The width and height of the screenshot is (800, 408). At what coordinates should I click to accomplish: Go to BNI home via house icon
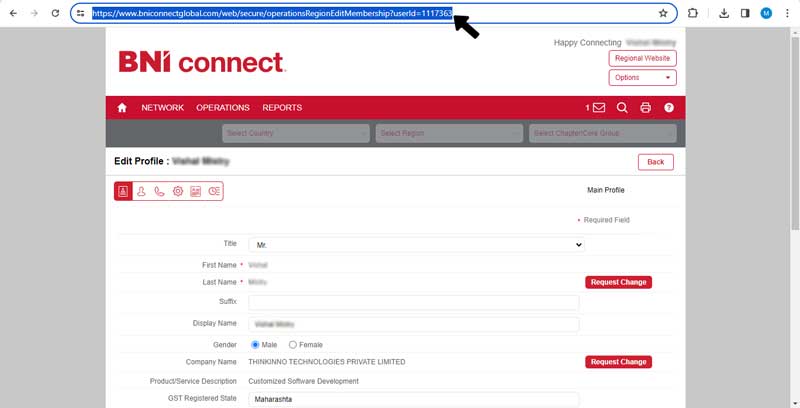pos(122,108)
